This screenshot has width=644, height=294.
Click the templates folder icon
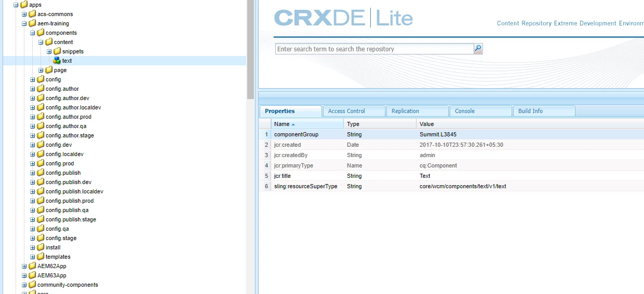[x=41, y=257]
